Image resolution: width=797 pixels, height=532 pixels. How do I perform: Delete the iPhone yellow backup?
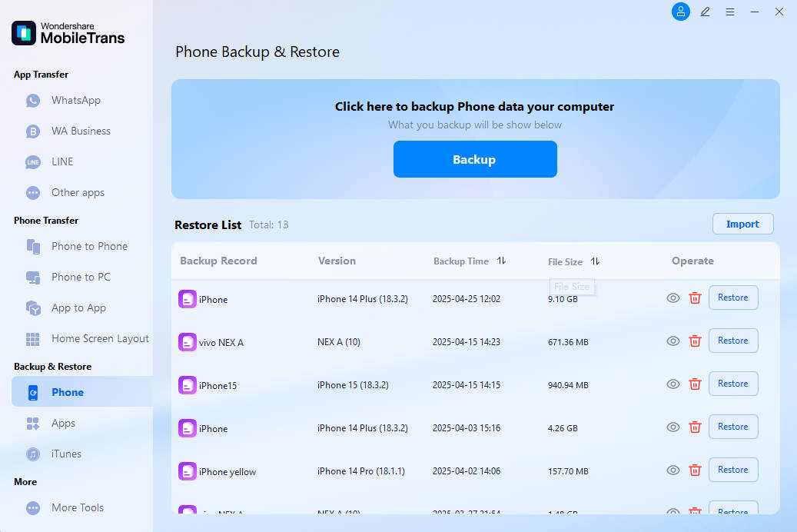[x=695, y=470]
